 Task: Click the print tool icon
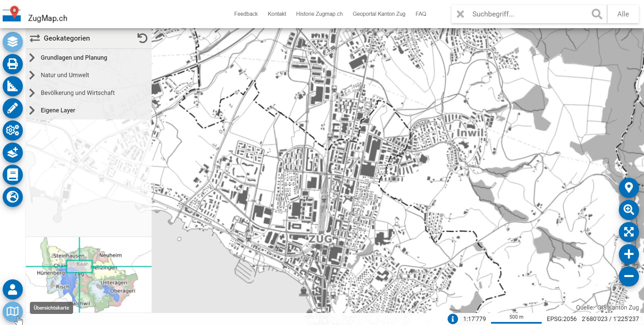click(13, 64)
